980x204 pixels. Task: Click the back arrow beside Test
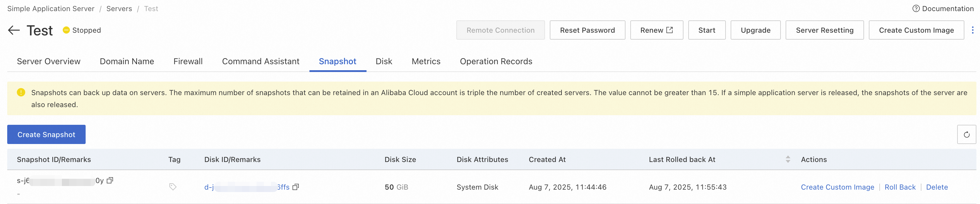click(14, 30)
